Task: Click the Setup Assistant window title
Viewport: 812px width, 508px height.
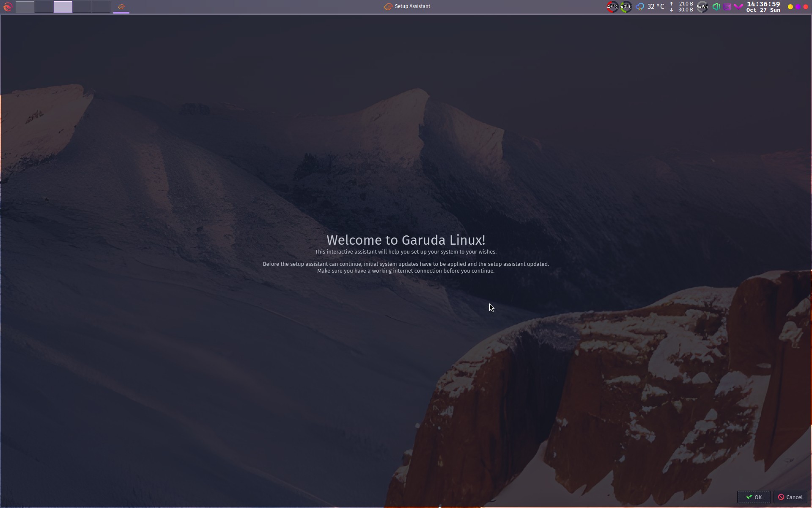Action: coord(412,6)
